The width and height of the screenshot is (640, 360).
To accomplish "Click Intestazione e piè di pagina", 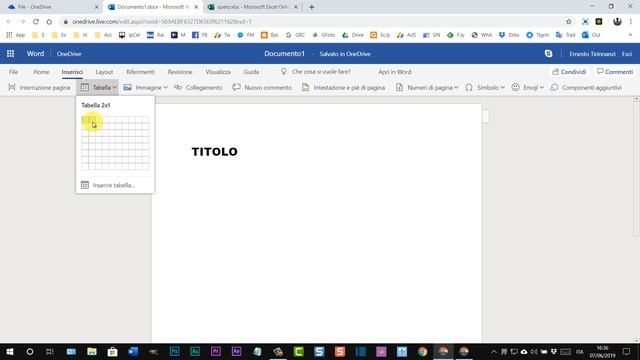I will click(x=343, y=87).
